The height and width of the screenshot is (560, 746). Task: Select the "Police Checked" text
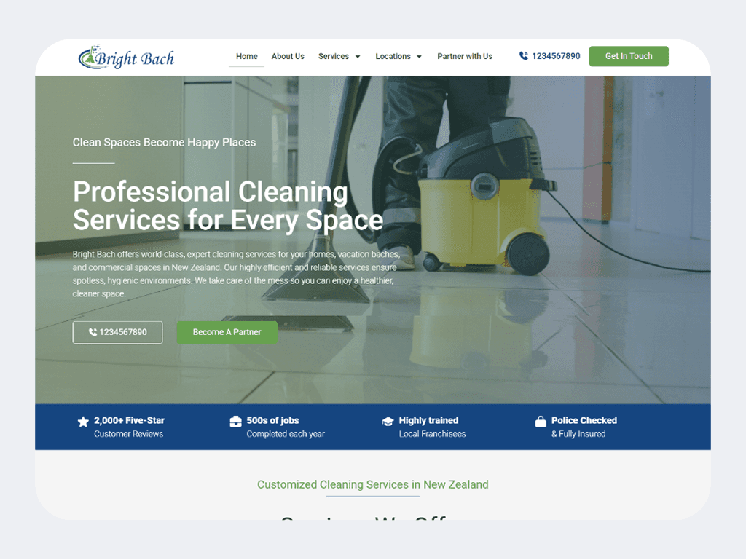[x=584, y=420]
